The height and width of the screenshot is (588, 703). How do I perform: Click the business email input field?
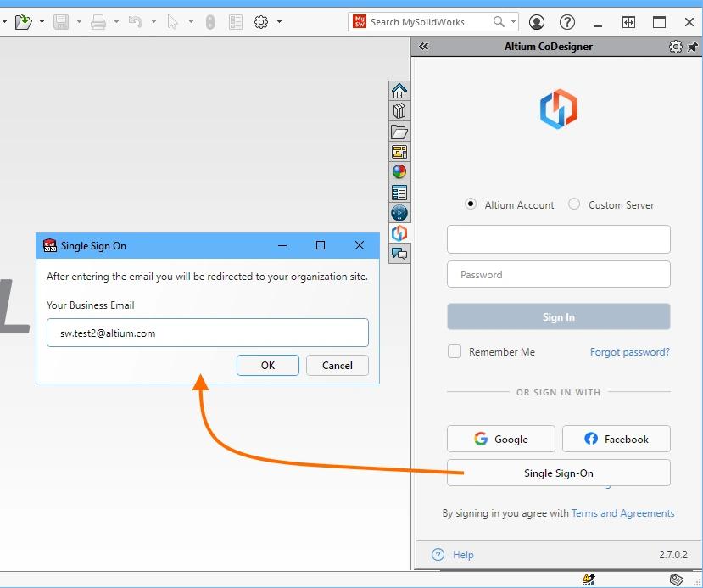click(x=207, y=333)
